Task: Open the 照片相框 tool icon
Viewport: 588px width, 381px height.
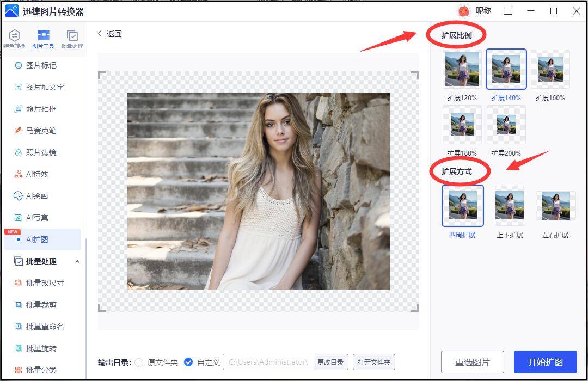Action: pos(19,109)
